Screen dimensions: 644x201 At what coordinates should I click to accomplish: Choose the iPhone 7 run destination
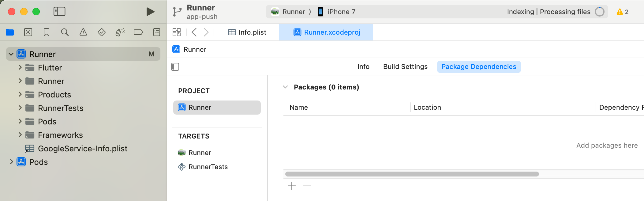coord(336,12)
